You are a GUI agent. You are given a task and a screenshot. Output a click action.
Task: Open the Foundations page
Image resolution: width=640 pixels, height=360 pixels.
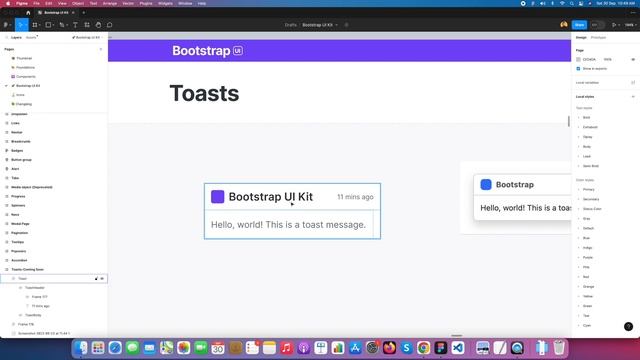pos(25,67)
